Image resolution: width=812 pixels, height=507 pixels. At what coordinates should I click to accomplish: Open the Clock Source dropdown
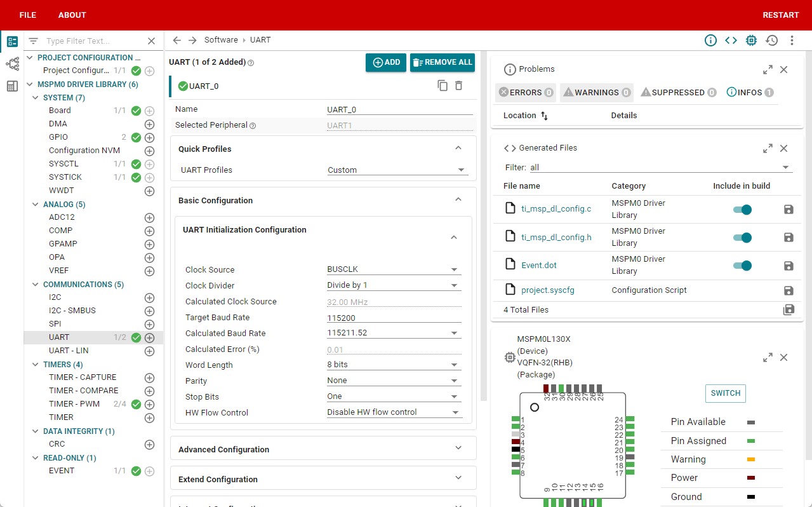pyautogui.click(x=394, y=270)
